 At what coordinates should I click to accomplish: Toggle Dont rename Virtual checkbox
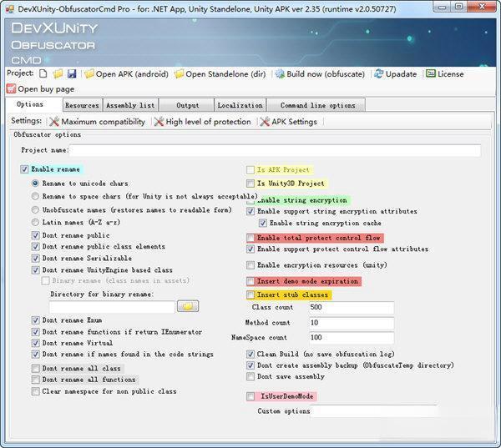click(35, 343)
